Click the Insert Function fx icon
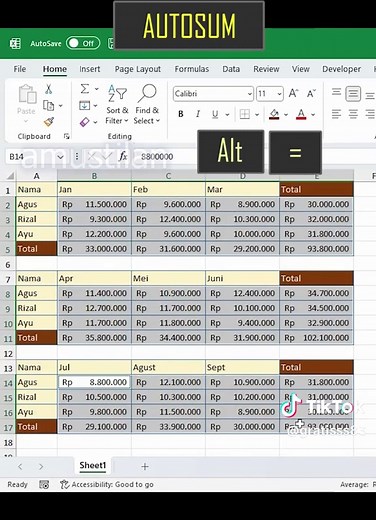 pos(123,156)
